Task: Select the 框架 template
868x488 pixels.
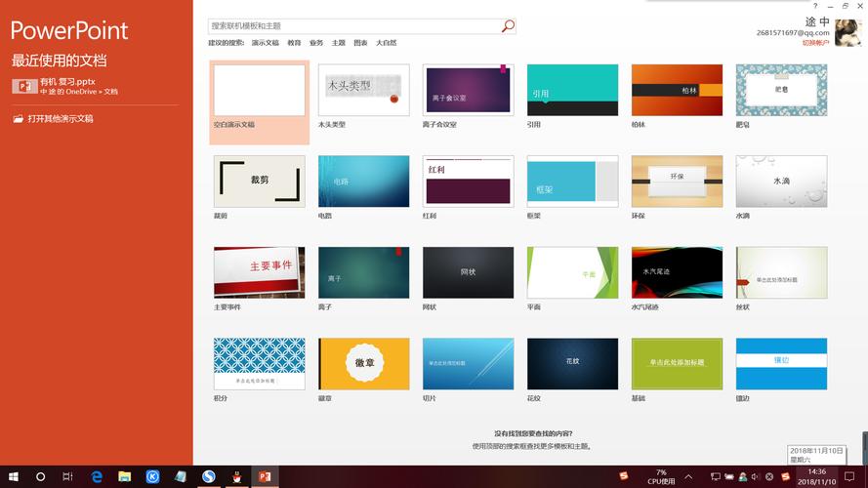Action: pos(572,182)
